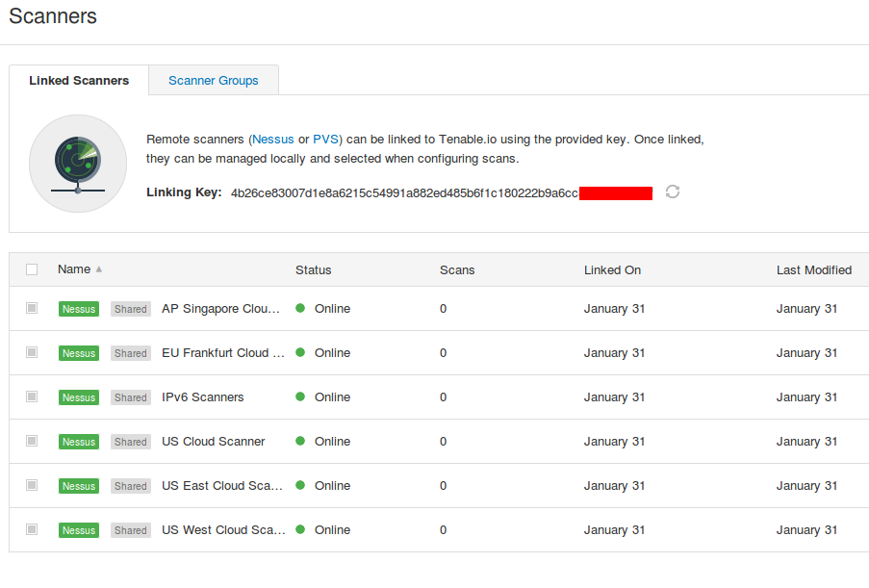Screen dimensions: 869x588
Task: Open the US Cloud Scanner entry
Action: point(214,442)
